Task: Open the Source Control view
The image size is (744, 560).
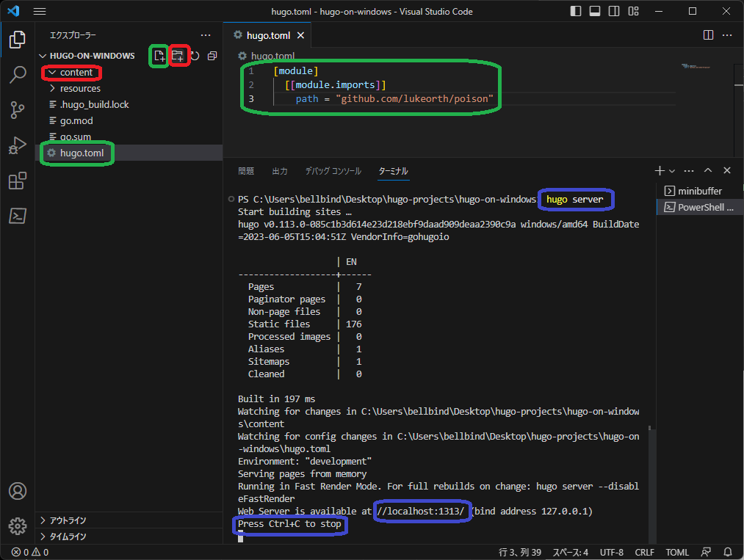Action: pos(17,110)
